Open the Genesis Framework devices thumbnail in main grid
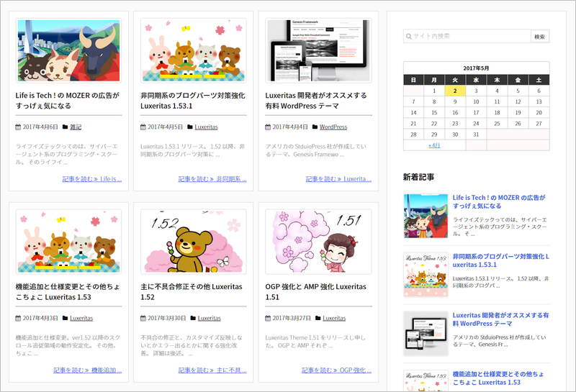This screenshot has width=576, height=392. [x=318, y=50]
